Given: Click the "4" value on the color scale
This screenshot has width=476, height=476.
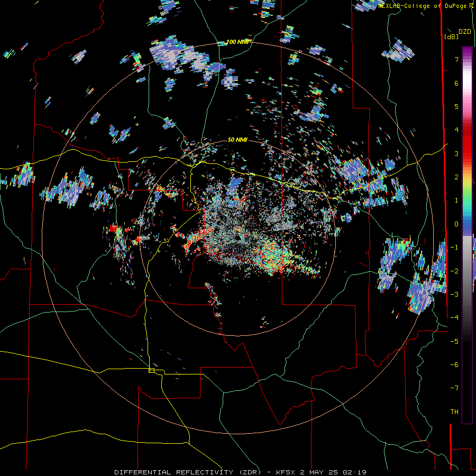Looking at the screenshot, I should (x=456, y=130).
